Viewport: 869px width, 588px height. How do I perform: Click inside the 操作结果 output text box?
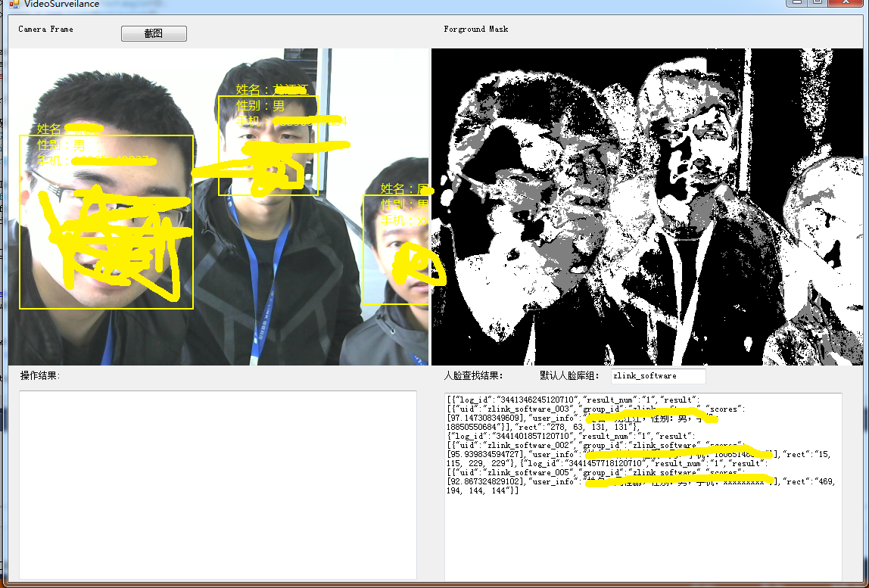pyautogui.click(x=218, y=484)
